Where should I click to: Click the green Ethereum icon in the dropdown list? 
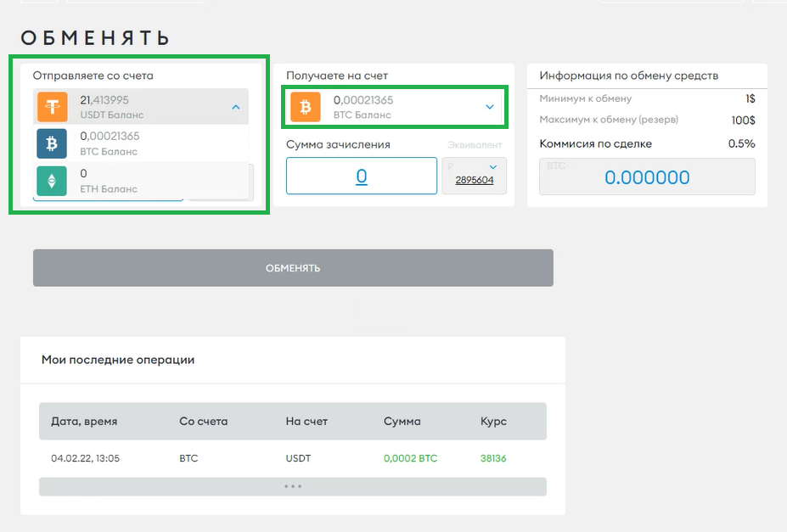click(52, 180)
